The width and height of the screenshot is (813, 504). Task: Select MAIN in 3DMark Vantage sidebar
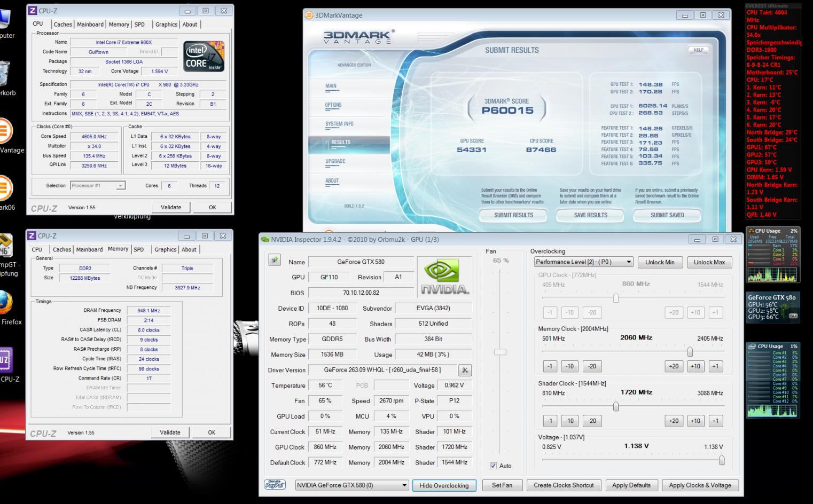coord(331,86)
